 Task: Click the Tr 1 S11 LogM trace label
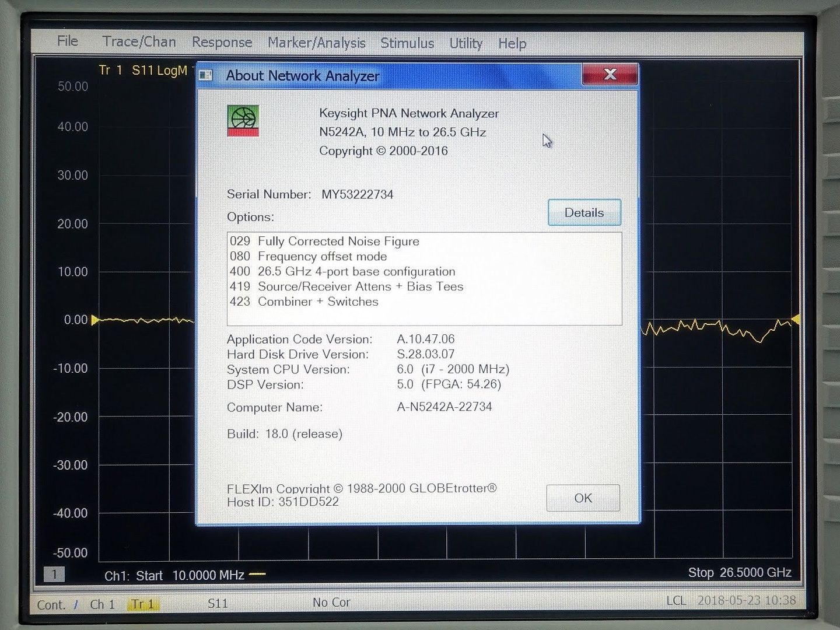[x=143, y=71]
